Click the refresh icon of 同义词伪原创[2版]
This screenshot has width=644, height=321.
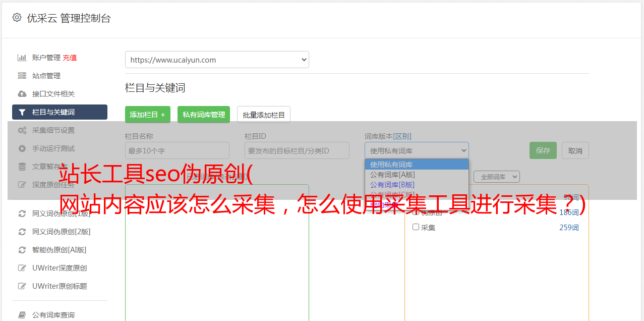point(22,232)
